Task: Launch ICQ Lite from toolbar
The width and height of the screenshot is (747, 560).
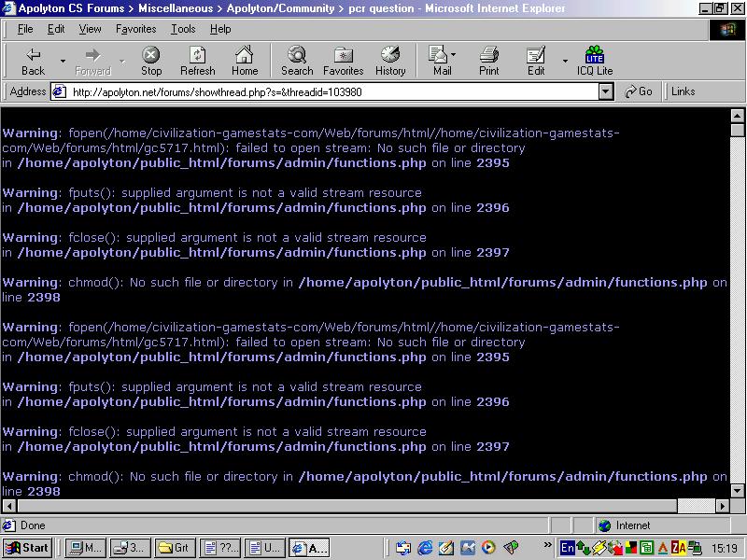Action: [x=595, y=61]
